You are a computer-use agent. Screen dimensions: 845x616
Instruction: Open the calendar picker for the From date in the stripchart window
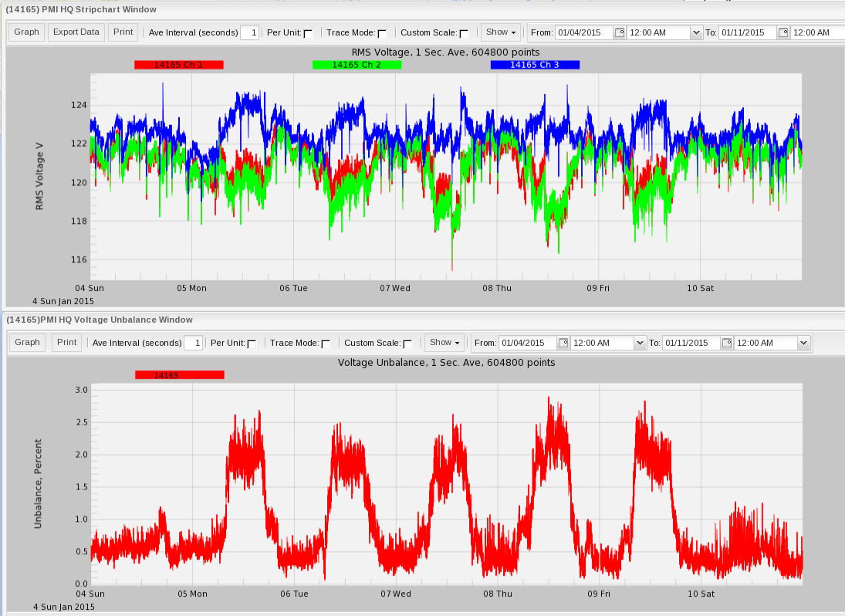(620, 32)
